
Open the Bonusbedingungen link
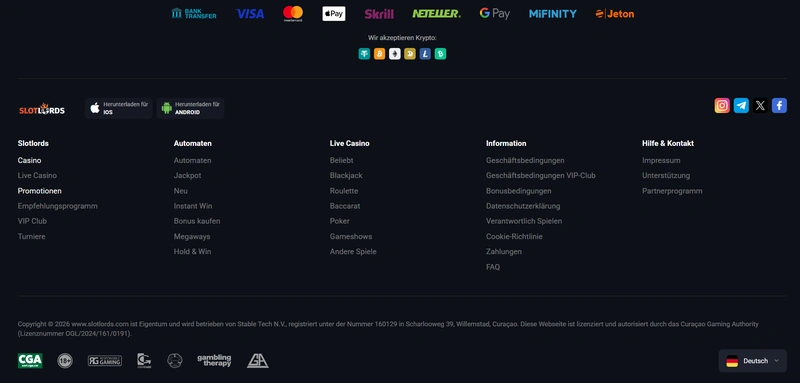(x=519, y=191)
